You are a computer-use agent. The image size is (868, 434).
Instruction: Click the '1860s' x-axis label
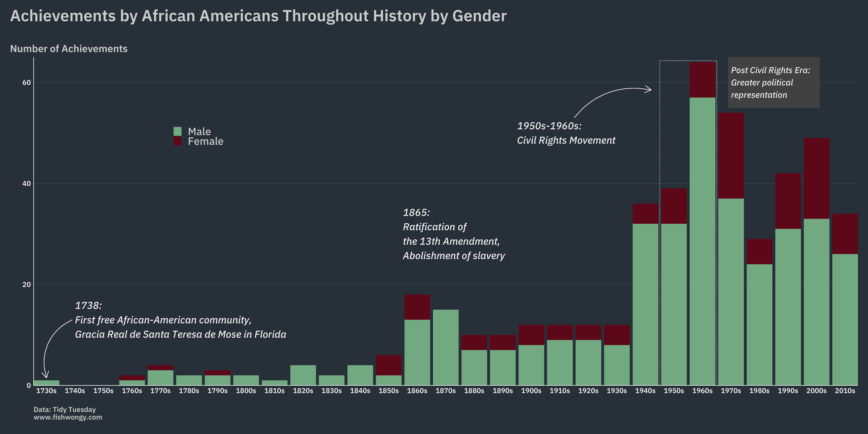417,391
